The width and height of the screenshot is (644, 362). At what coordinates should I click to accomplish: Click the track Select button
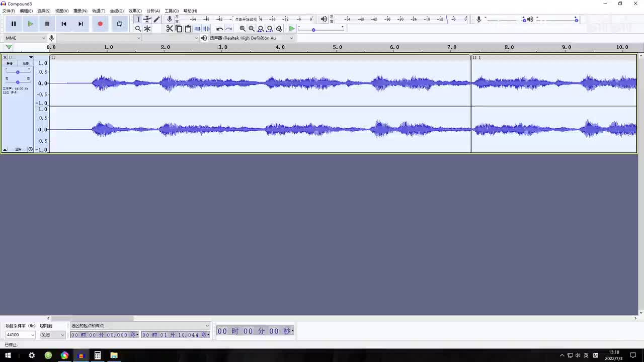[x=18, y=149]
